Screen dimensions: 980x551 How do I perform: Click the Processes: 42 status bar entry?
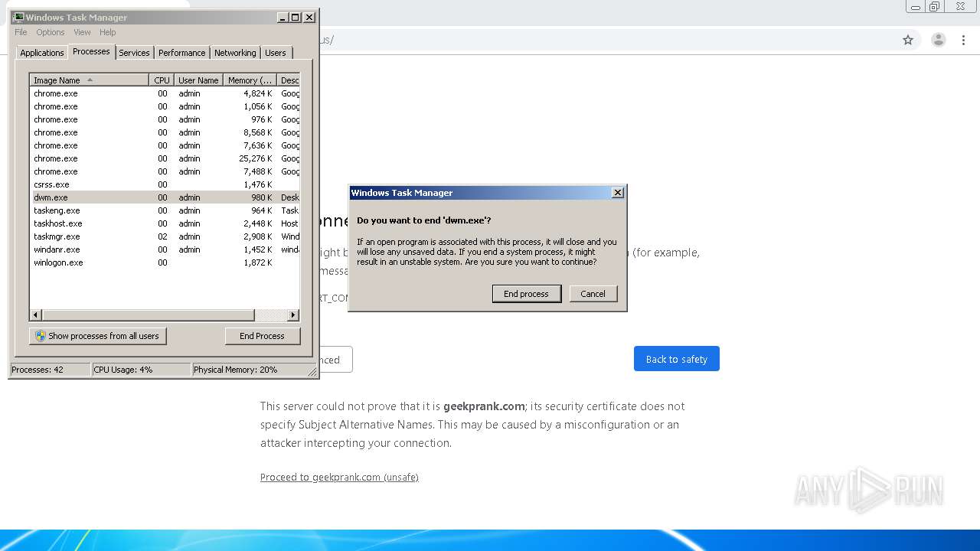tap(50, 370)
